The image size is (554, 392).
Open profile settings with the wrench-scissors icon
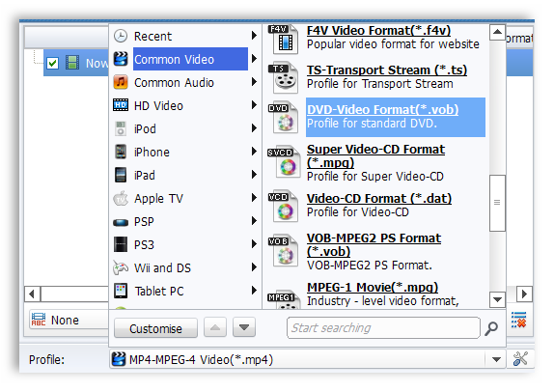click(x=520, y=359)
